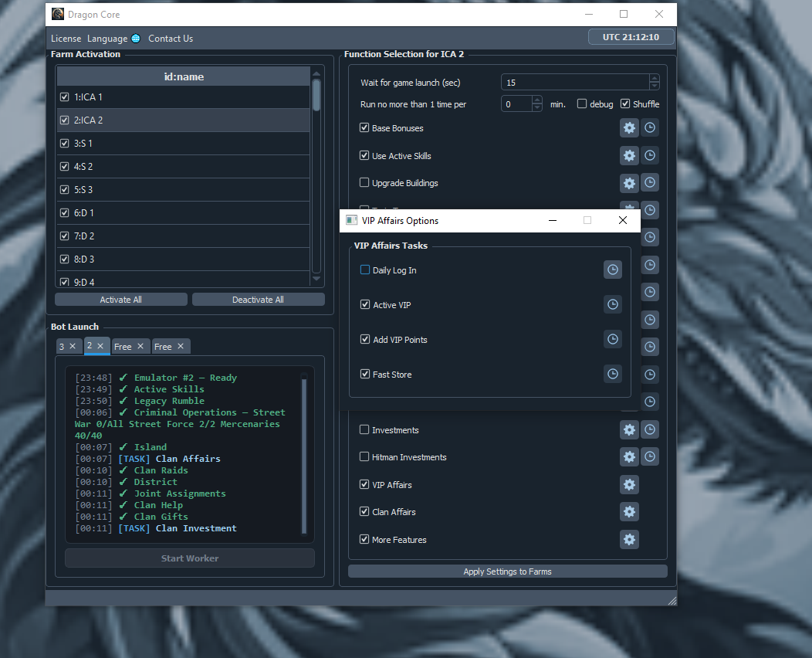Disable the Shuffle checkbox
This screenshot has width=812, height=658.
tap(625, 103)
